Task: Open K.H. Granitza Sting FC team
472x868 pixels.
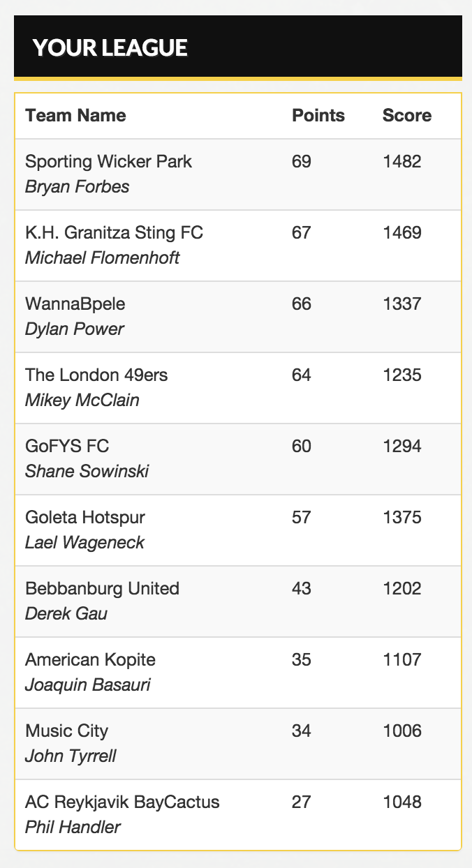Action: click(x=114, y=232)
